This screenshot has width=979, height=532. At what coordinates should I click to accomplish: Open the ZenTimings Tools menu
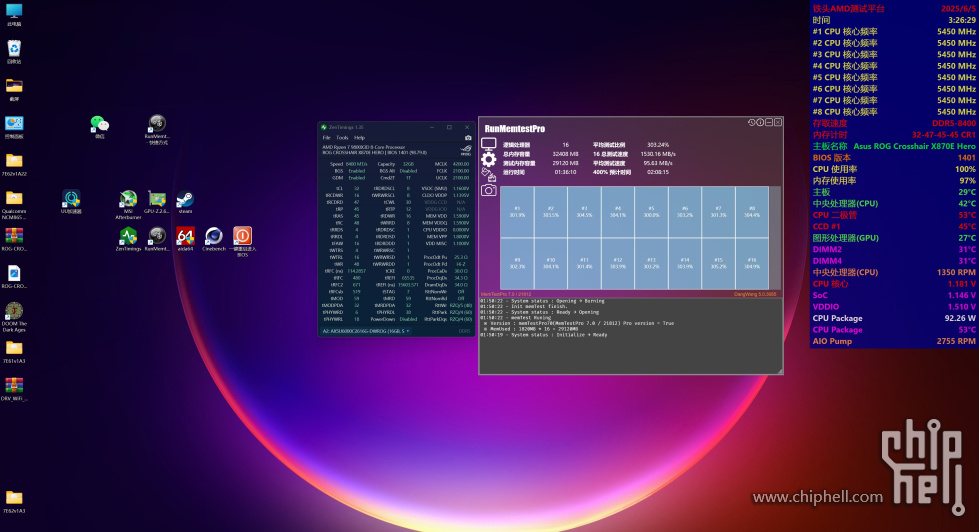click(x=342, y=137)
